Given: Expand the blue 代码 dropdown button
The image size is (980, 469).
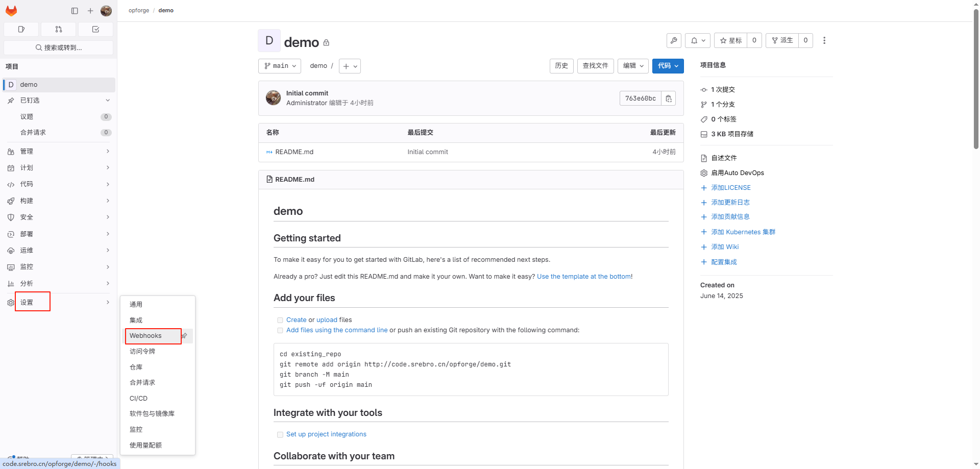Looking at the screenshot, I should (668, 66).
